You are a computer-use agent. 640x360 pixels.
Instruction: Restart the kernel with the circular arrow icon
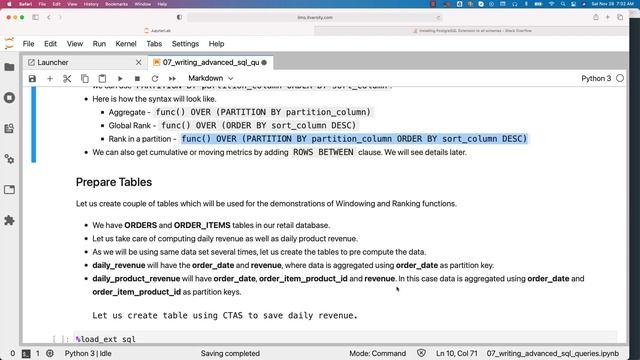[155, 78]
